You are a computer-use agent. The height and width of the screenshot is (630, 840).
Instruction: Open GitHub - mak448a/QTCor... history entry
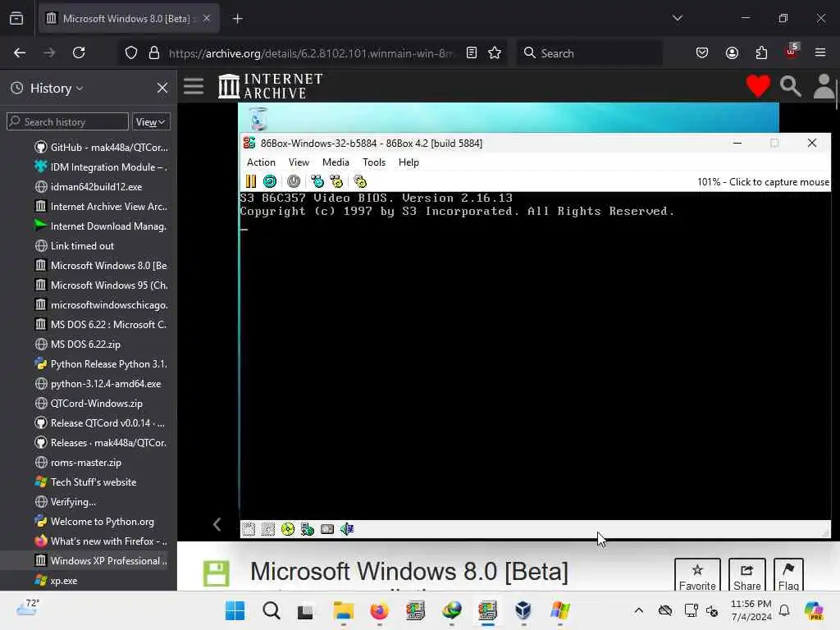pos(101,148)
